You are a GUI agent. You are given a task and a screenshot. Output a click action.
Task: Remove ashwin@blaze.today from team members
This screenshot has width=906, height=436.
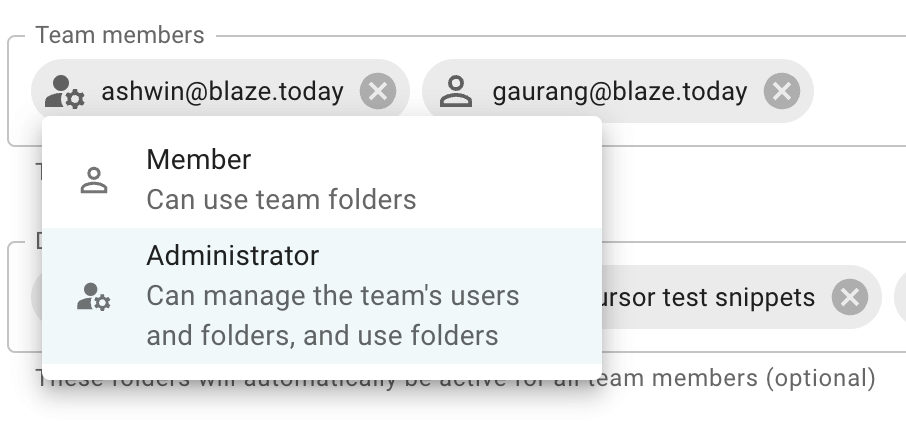click(378, 92)
